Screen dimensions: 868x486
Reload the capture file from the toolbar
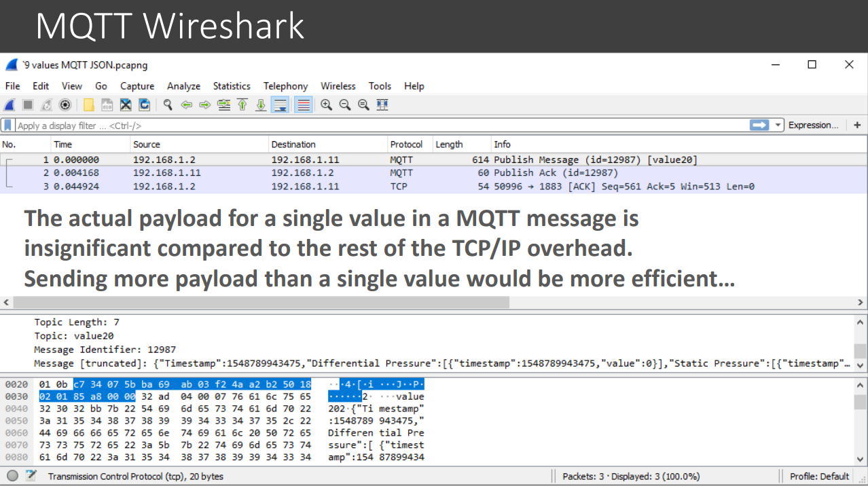(x=144, y=105)
